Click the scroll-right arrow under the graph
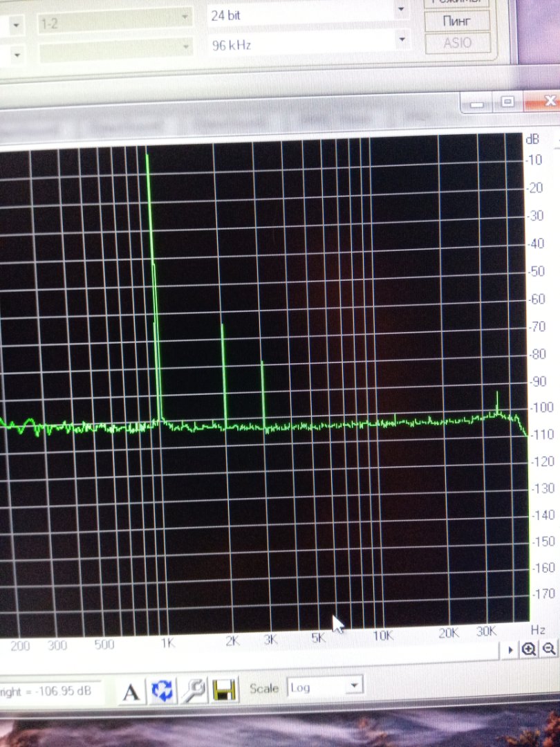The height and width of the screenshot is (747, 560). click(511, 649)
